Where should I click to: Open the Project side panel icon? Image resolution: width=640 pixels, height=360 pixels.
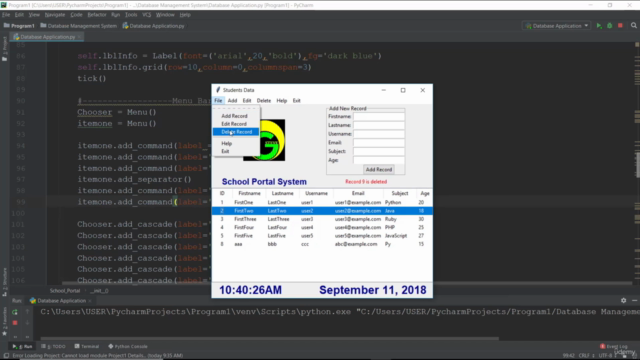click(4, 50)
